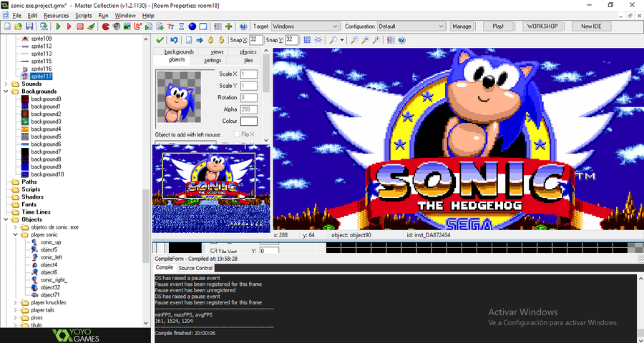The height and width of the screenshot is (343, 644).
Task: Confirm room changes with green checkmark
Action: pyautogui.click(x=160, y=40)
